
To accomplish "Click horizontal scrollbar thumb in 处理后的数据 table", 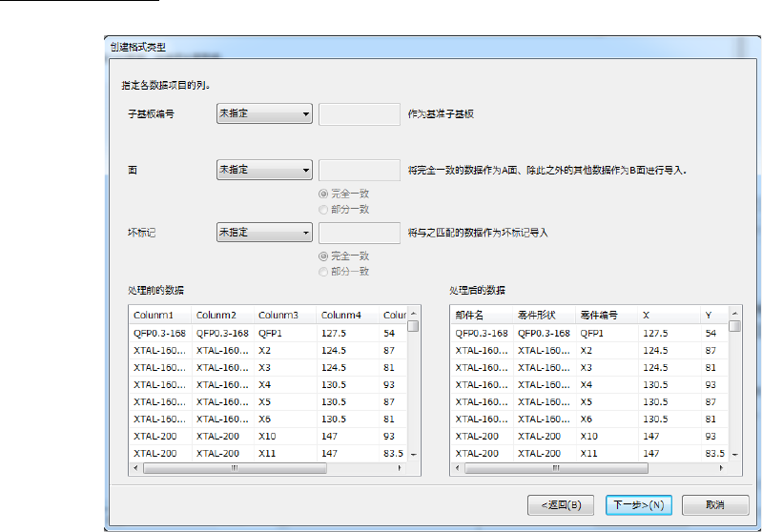I will point(556,468).
